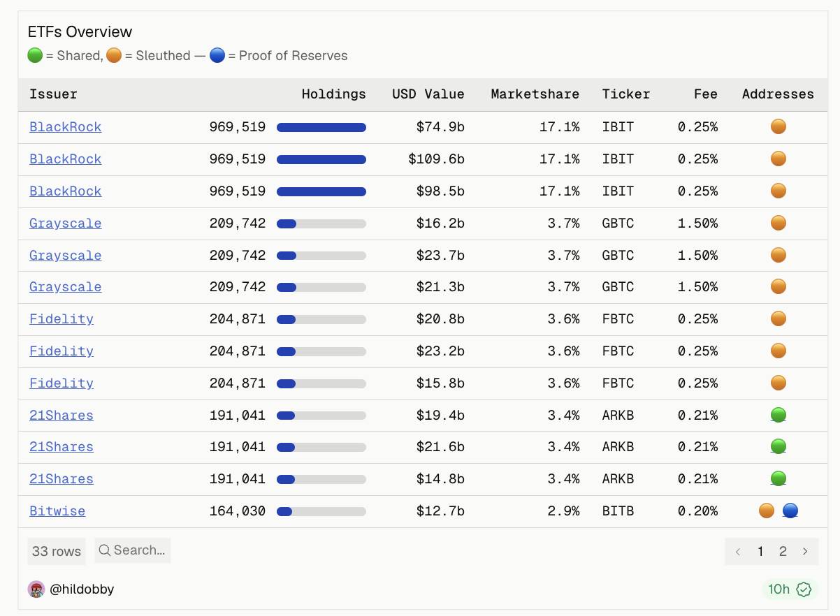Select ARKB ticker in the $14.8b row
Image resolution: width=840 pixels, height=616 pixels.
(x=618, y=479)
